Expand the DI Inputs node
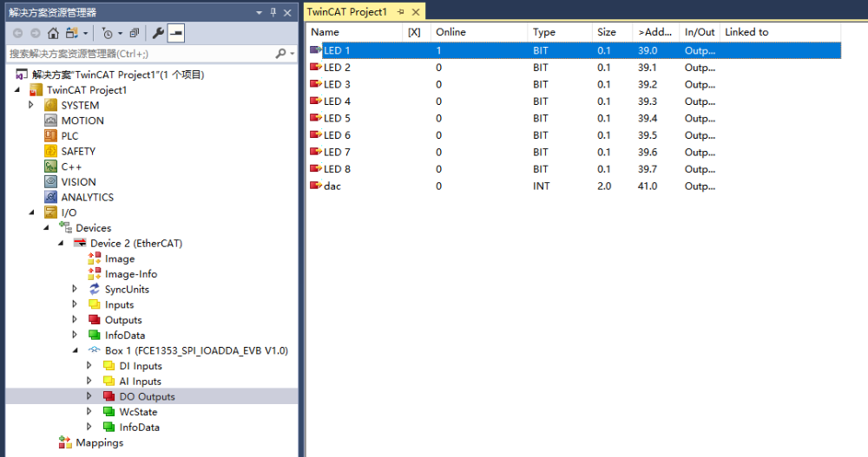Image resolution: width=868 pixels, height=457 pixels. [x=89, y=365]
